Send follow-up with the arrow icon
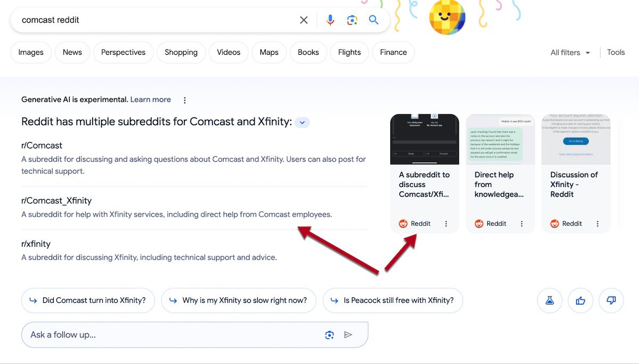 point(348,335)
